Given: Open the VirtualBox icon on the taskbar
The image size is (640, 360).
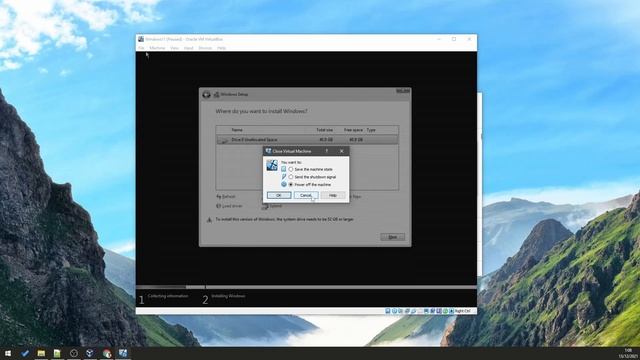Looking at the screenshot, I should coord(123,353).
